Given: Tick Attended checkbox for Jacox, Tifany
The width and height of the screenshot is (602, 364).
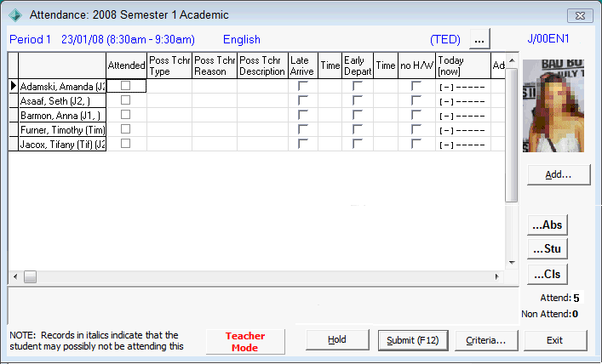Looking at the screenshot, I should 125,144.
